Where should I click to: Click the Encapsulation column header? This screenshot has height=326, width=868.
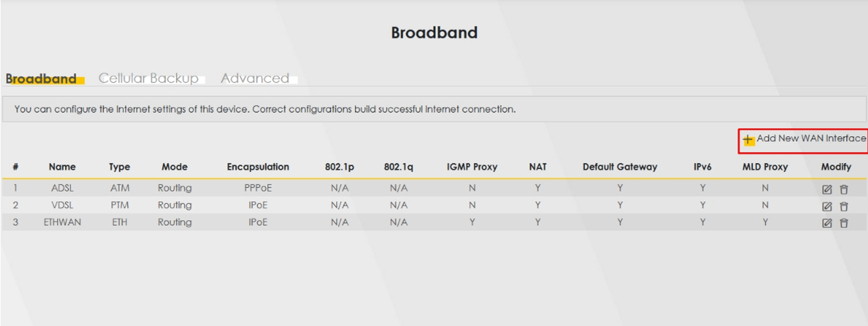(258, 167)
